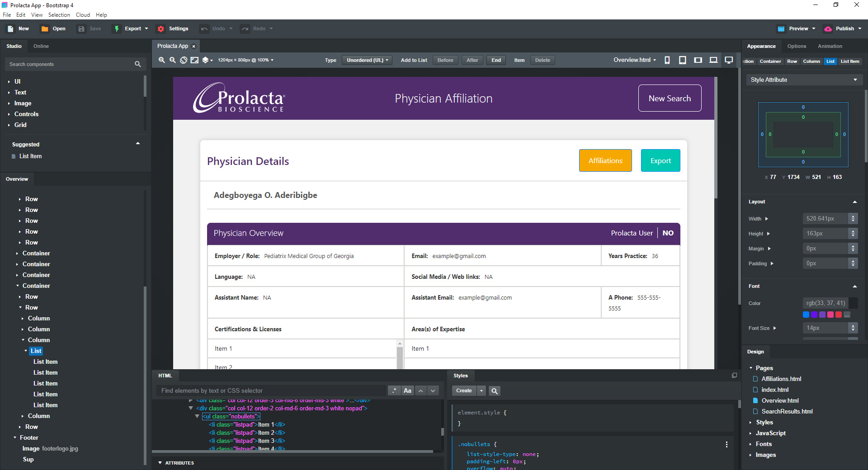The width and height of the screenshot is (868, 470).
Task: Click the Redo arrow icon
Action: pos(245,28)
